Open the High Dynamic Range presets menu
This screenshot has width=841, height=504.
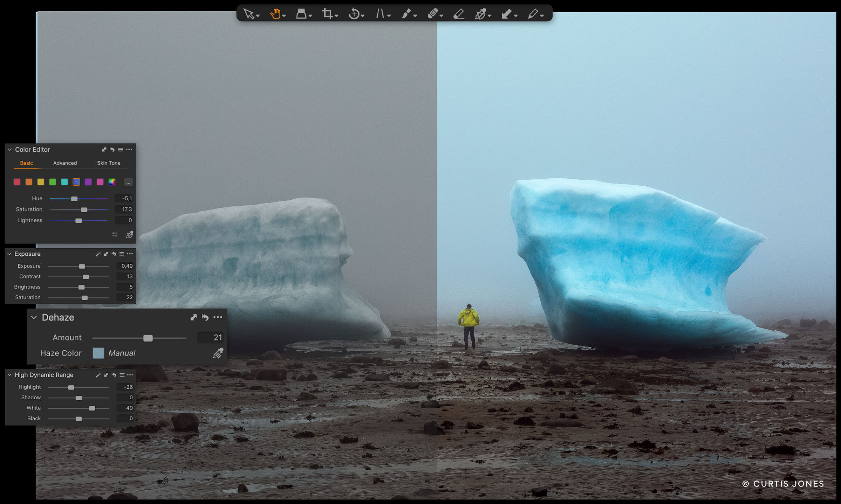pos(122,375)
